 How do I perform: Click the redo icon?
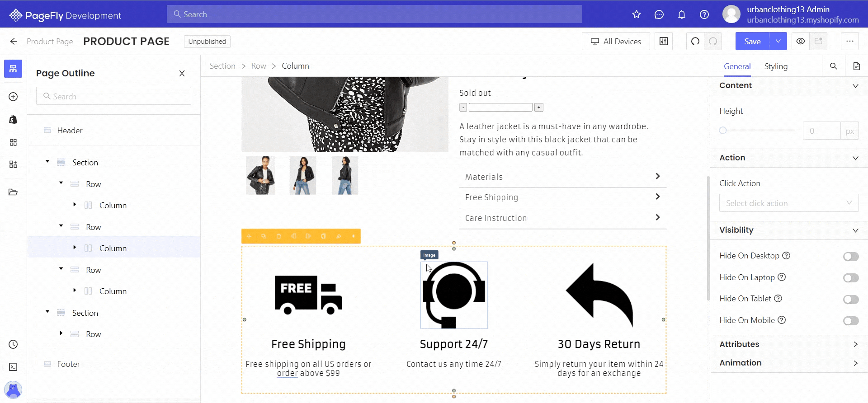(713, 41)
